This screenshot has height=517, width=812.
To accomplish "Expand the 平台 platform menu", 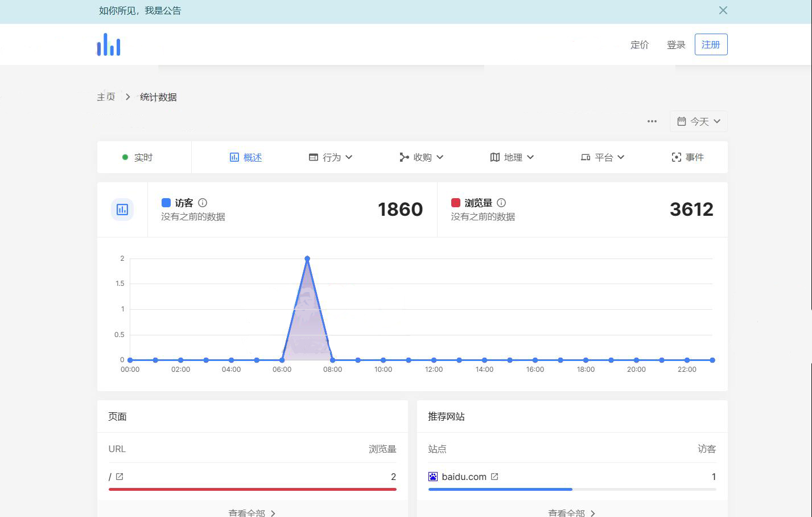I will click(x=603, y=157).
